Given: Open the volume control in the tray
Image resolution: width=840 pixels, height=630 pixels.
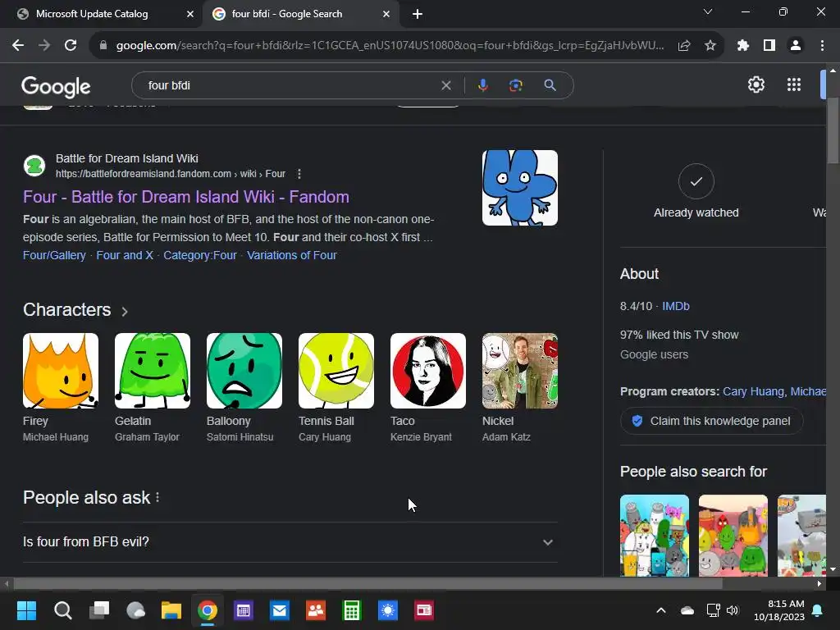Looking at the screenshot, I should click(733, 610).
